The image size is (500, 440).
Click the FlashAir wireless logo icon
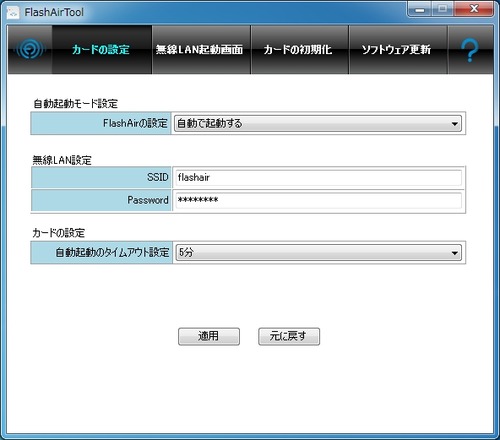[x=30, y=49]
